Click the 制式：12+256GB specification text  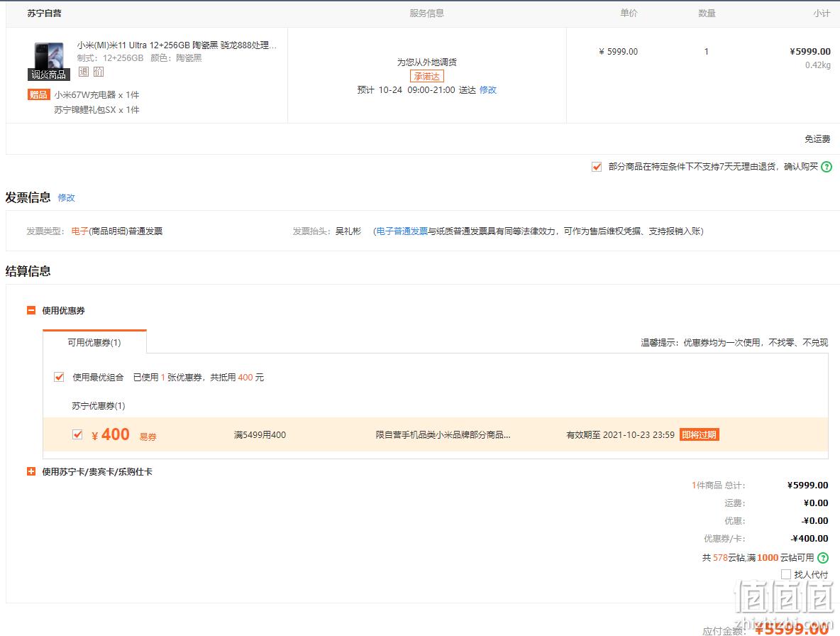tap(111, 58)
